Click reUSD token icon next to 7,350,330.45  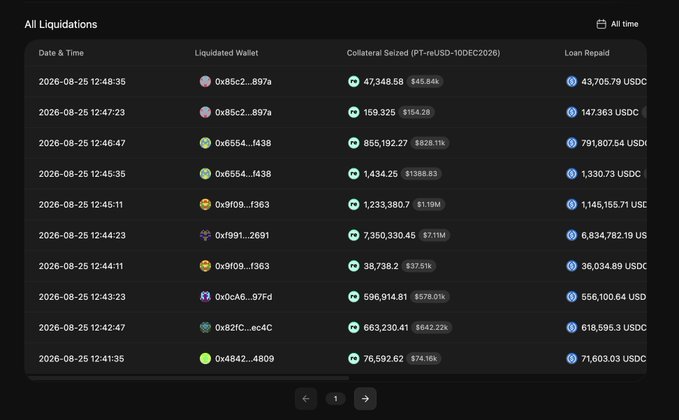[x=354, y=235]
